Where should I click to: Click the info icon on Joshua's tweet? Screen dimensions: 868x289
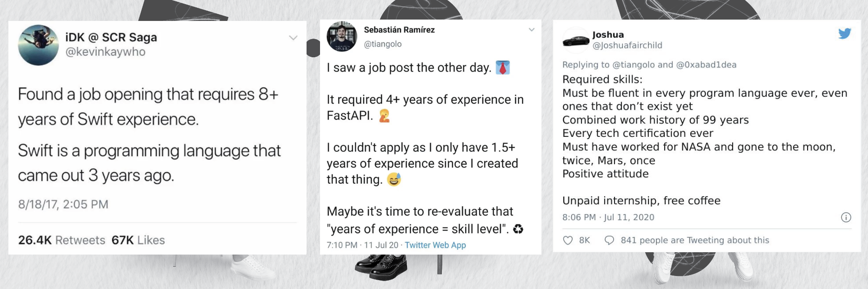[x=846, y=217]
